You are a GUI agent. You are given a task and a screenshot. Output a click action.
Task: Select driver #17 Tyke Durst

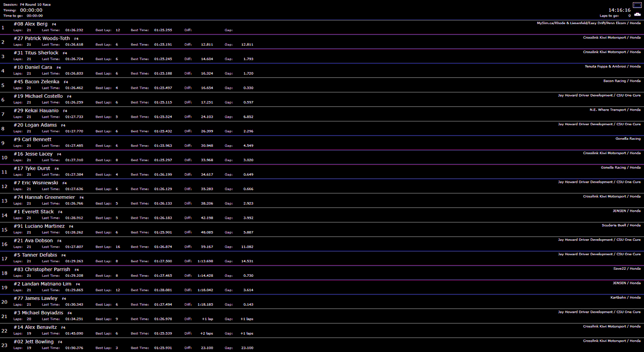(x=32, y=169)
